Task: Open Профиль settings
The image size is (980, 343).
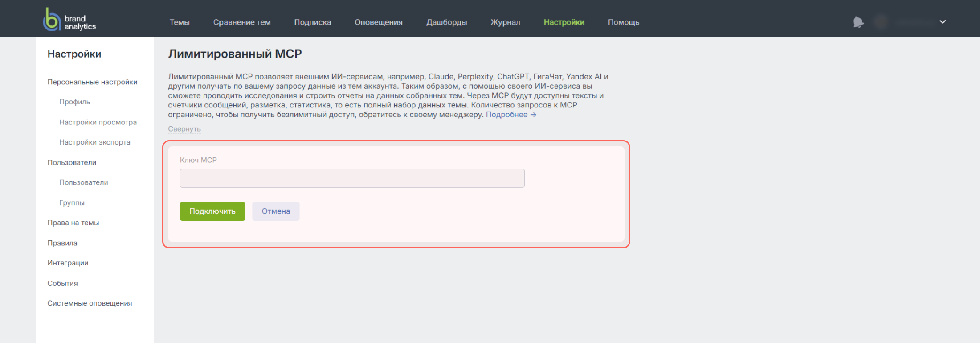Action: click(74, 102)
